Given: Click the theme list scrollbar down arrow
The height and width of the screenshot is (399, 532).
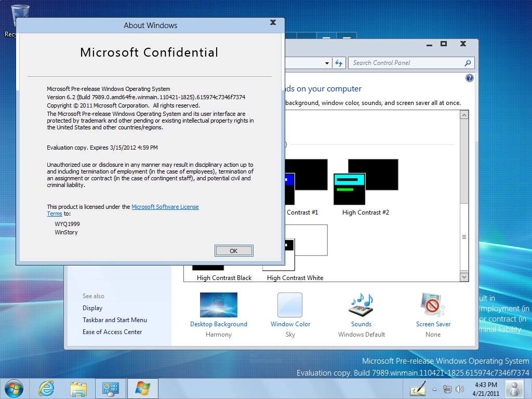Looking at the screenshot, I should pos(464,277).
